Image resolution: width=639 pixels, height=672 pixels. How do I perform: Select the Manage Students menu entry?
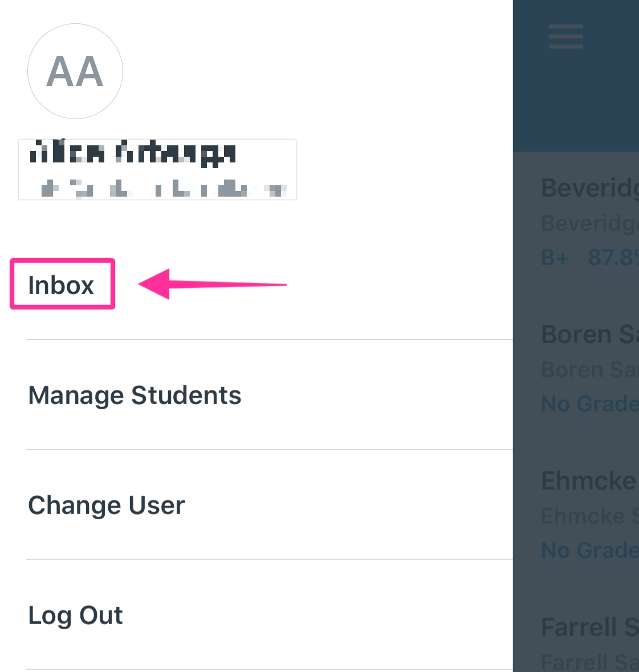135,395
